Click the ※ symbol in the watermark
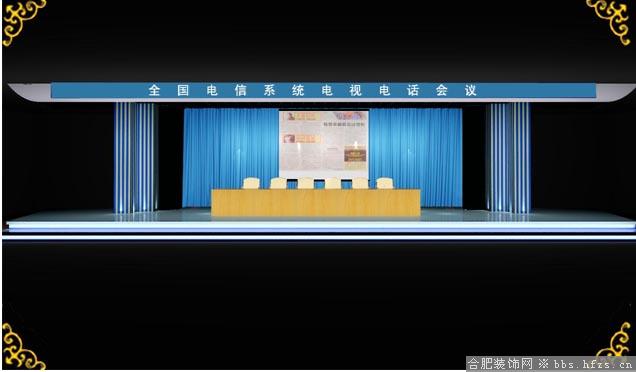 [x=544, y=363]
